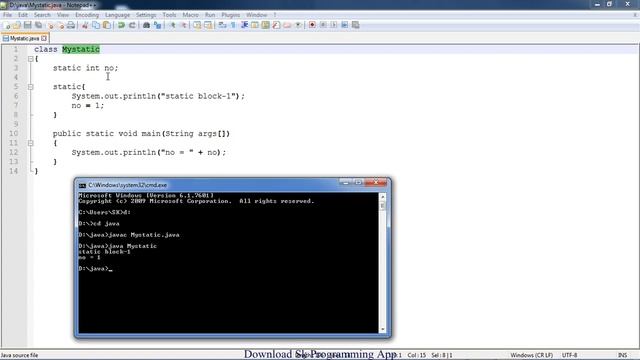Screen dimensions: 640x360
Task: Click the Save Recorded Macro icon
Action: pyautogui.click(x=356, y=25)
